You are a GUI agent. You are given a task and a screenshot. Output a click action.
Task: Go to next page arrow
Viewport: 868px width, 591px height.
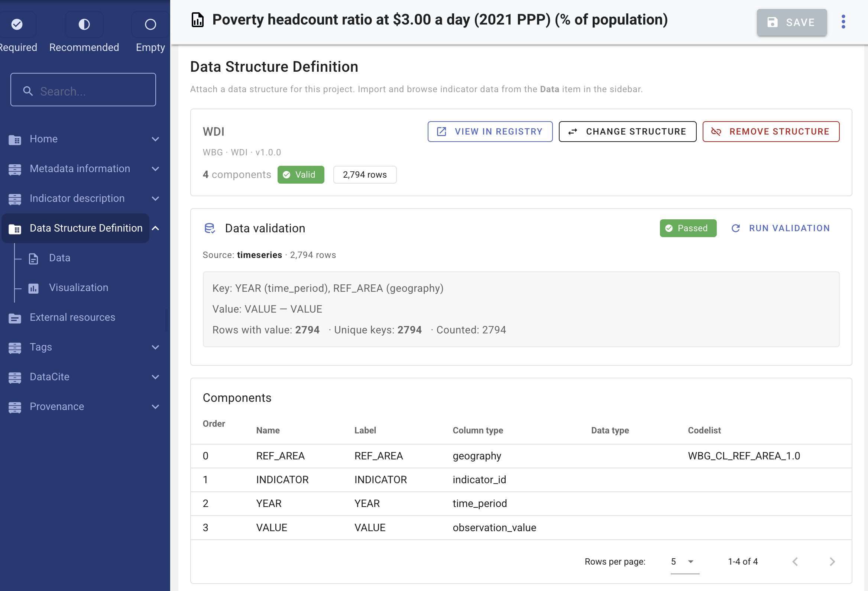pyautogui.click(x=832, y=562)
